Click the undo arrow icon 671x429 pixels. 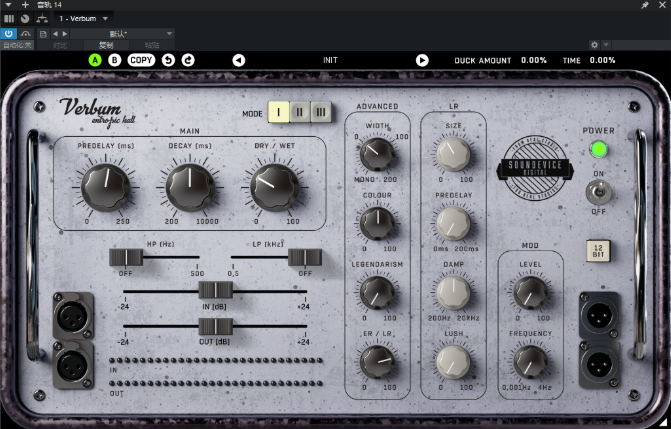click(168, 60)
